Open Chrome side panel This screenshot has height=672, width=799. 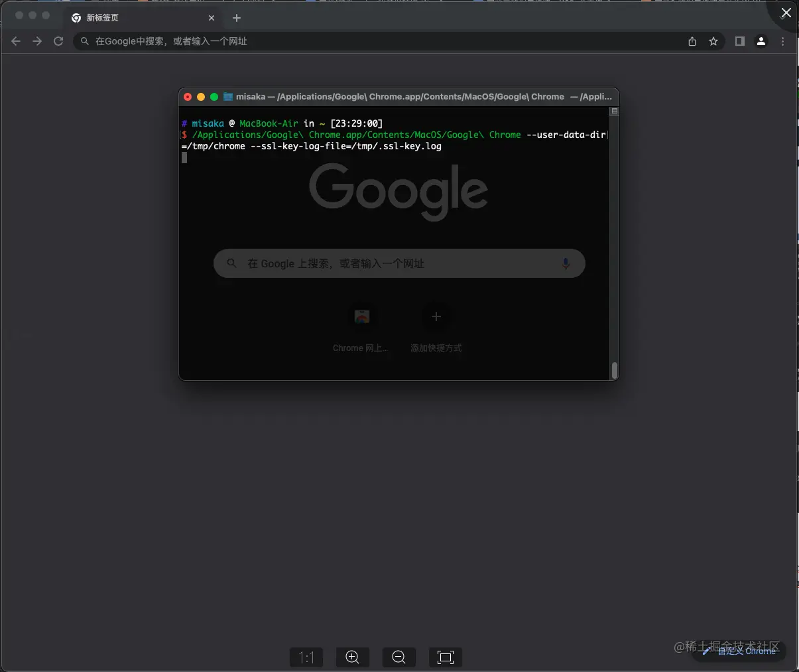click(740, 41)
